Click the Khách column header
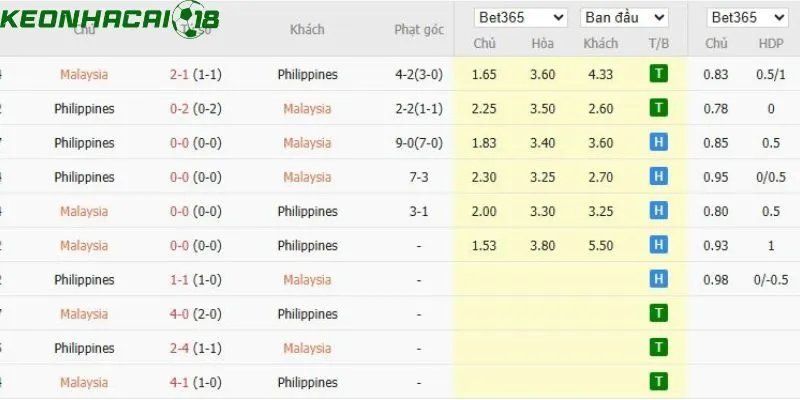800x400 pixels. (307, 30)
